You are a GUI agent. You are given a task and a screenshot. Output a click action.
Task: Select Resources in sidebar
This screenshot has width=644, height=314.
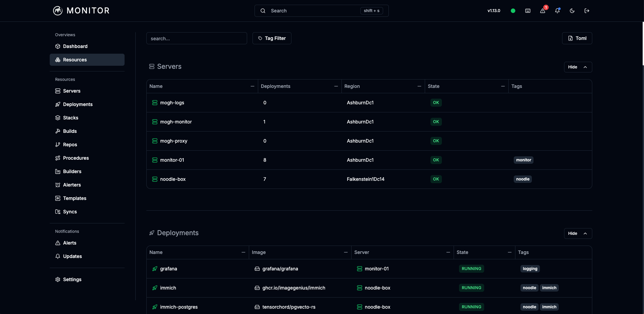click(x=87, y=60)
